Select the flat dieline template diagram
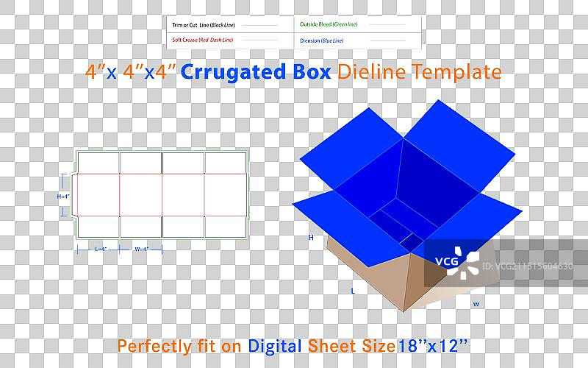This screenshot has height=368, width=588. click(x=162, y=194)
